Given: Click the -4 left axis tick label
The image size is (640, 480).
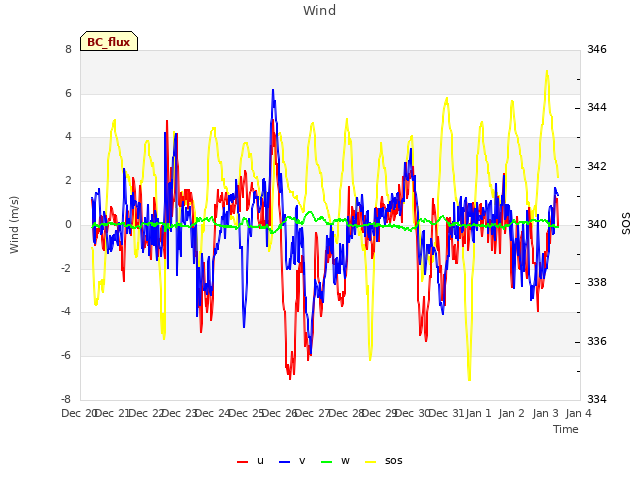Looking at the screenshot, I should tap(66, 312).
